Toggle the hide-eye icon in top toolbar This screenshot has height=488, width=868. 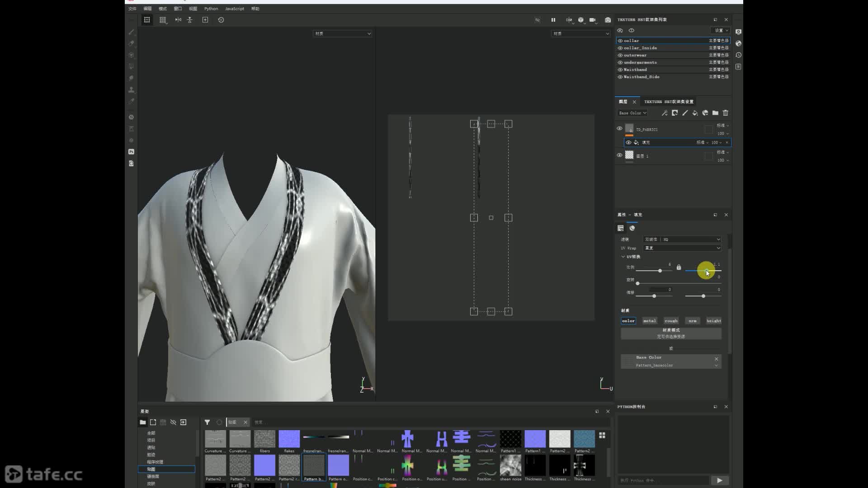point(538,20)
